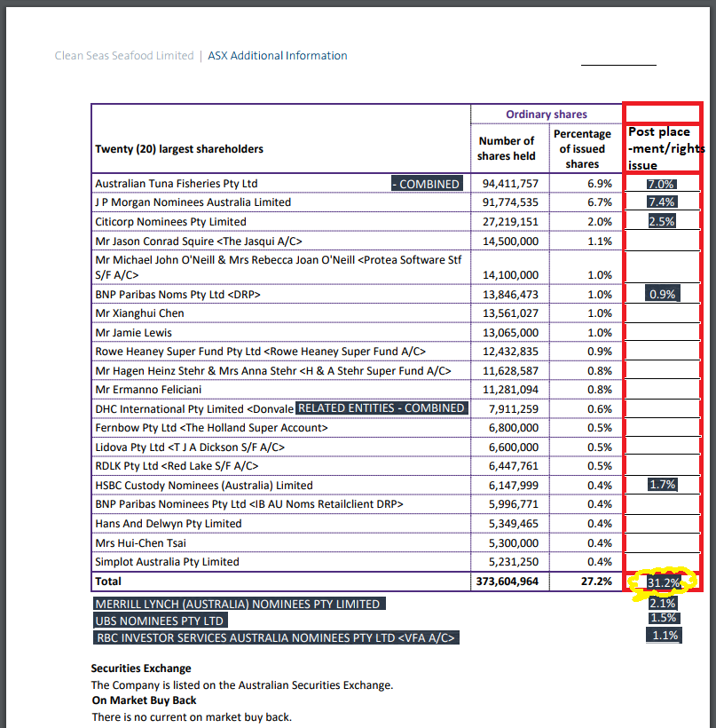Select 'Mr Jamie Lewis' shareholder name

(134, 333)
